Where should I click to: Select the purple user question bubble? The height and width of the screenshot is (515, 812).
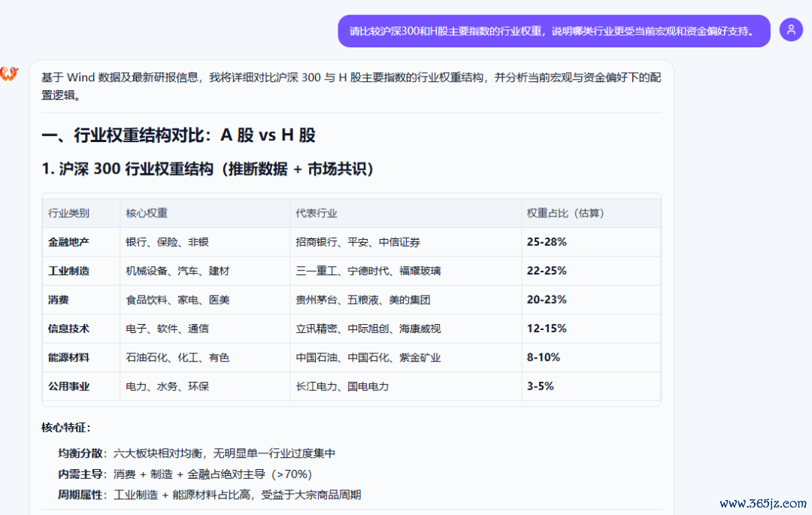coord(553,31)
